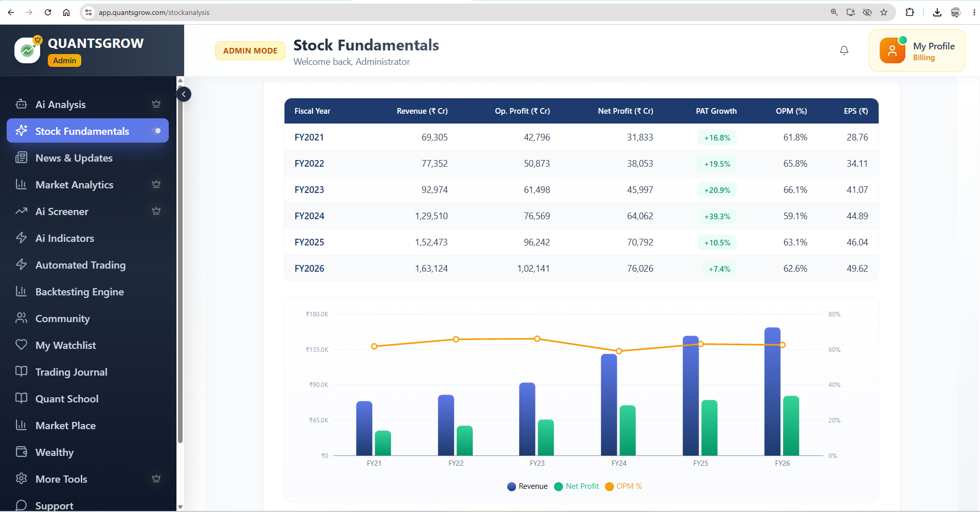980x512 pixels.
Task: Toggle the Net Profit legend series
Action: [x=577, y=486]
